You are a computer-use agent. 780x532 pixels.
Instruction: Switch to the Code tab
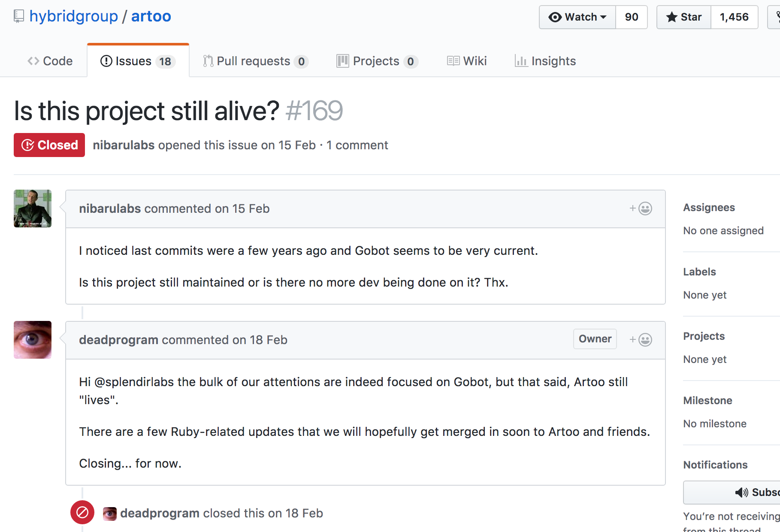pyautogui.click(x=50, y=61)
